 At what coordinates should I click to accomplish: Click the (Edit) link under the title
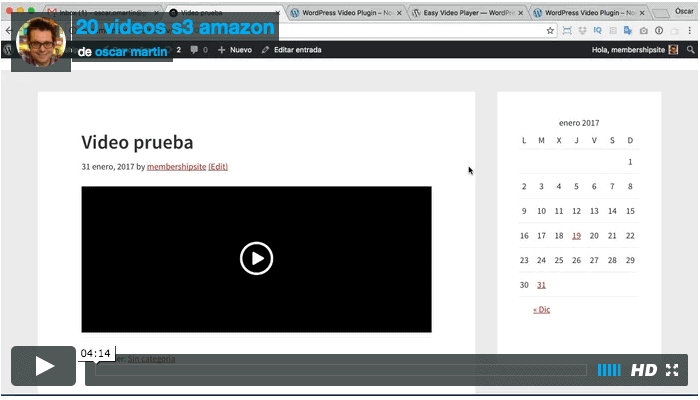click(x=218, y=167)
